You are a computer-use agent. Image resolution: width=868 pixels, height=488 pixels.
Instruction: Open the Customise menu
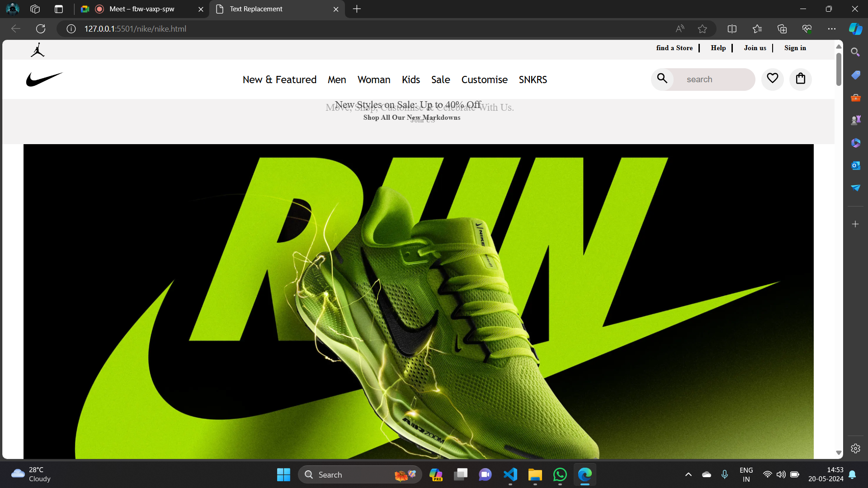484,80
